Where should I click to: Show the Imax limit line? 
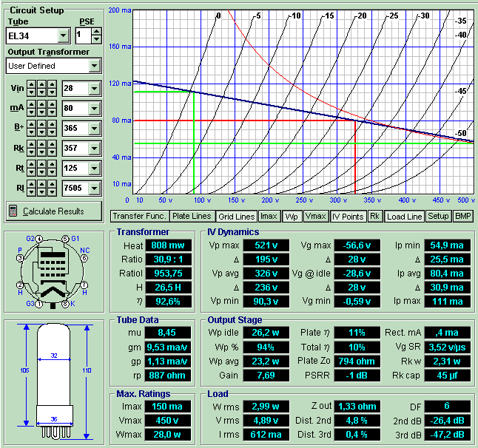coord(269,217)
